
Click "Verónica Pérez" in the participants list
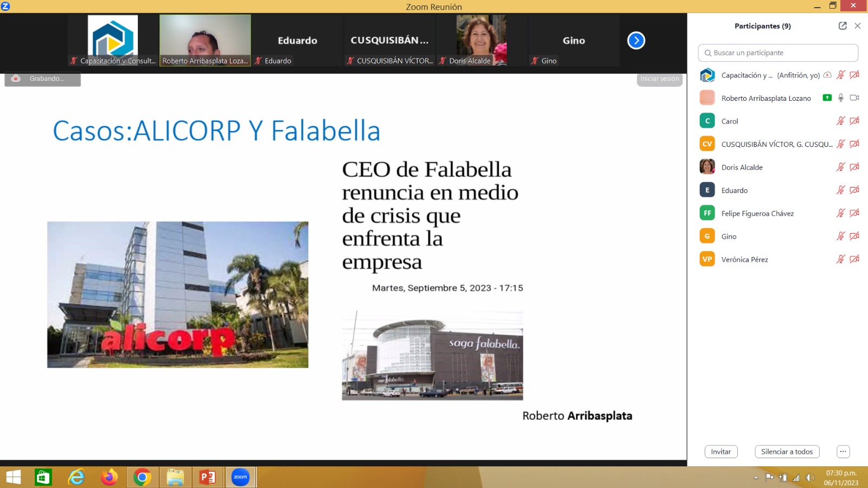coord(745,260)
